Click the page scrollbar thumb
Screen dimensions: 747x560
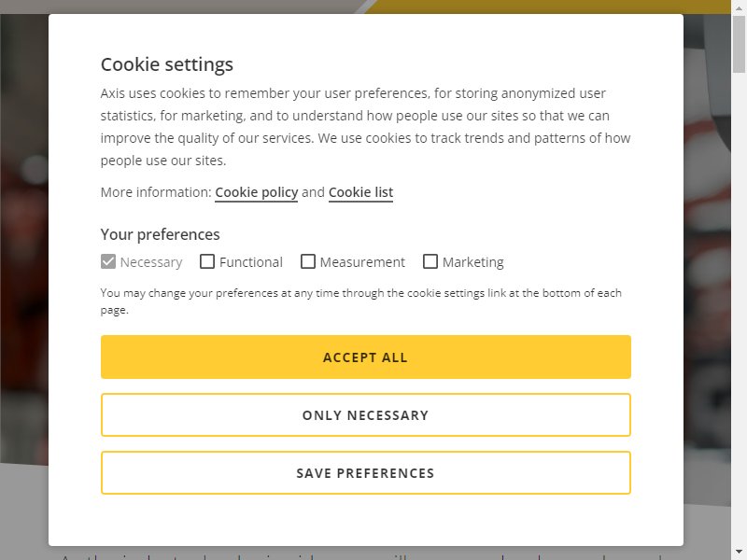tap(739, 45)
